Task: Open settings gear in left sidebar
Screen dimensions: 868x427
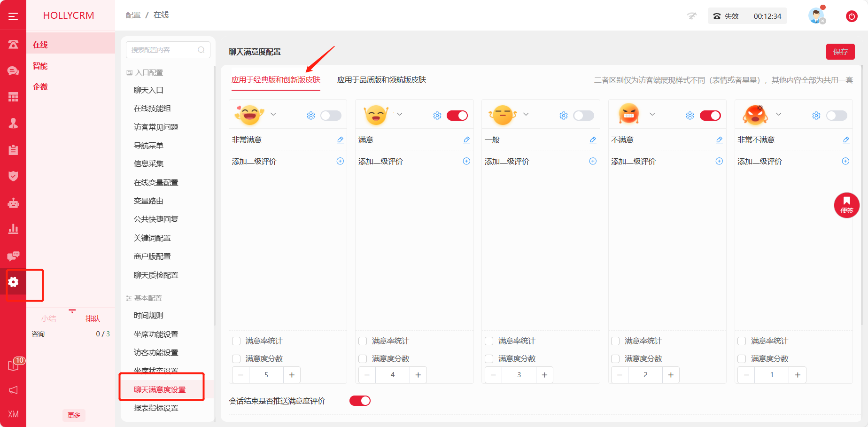Action: (13, 282)
